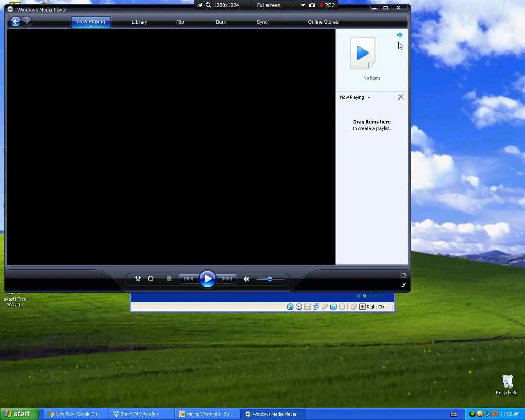525x420 pixels.
Task: Click the Stop button
Action: (169, 278)
